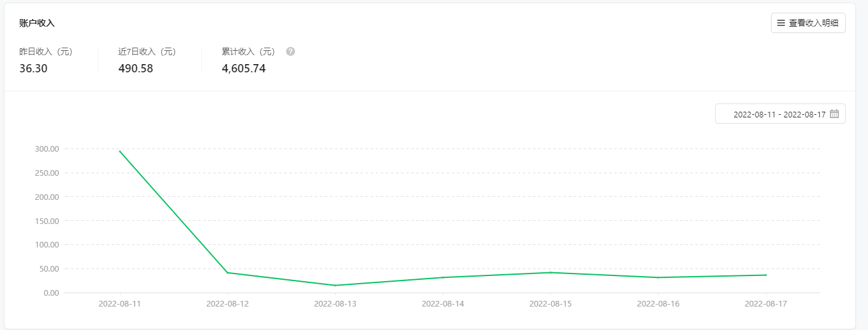
Task: Open the calendar icon in the date picker
Action: pyautogui.click(x=834, y=114)
